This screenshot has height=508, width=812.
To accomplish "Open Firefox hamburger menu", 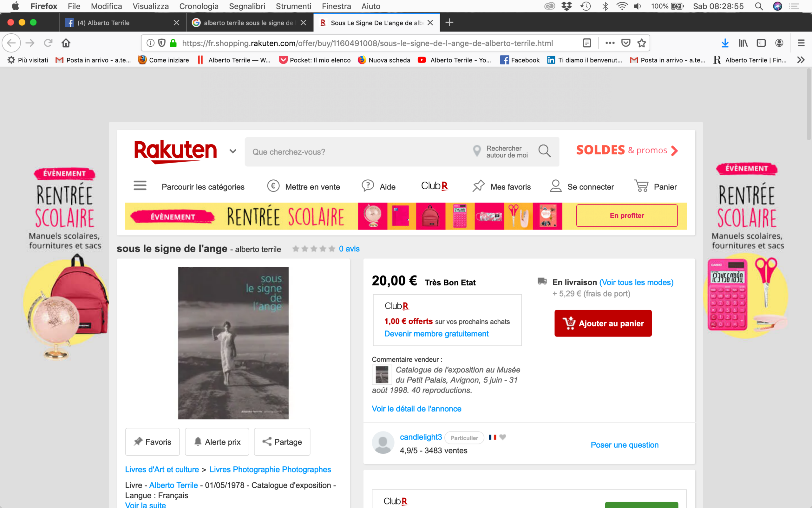I will point(801,43).
